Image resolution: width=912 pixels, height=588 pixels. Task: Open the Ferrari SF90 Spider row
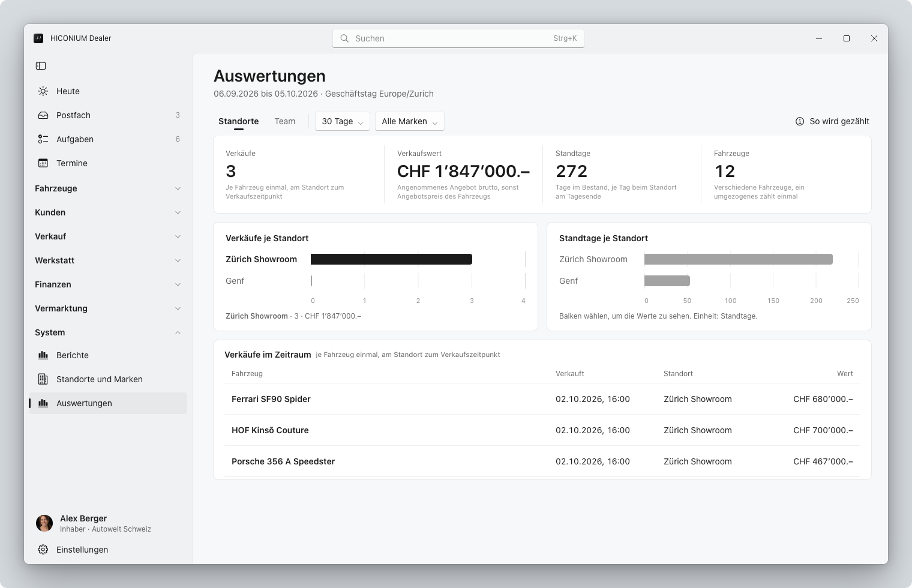pos(542,399)
